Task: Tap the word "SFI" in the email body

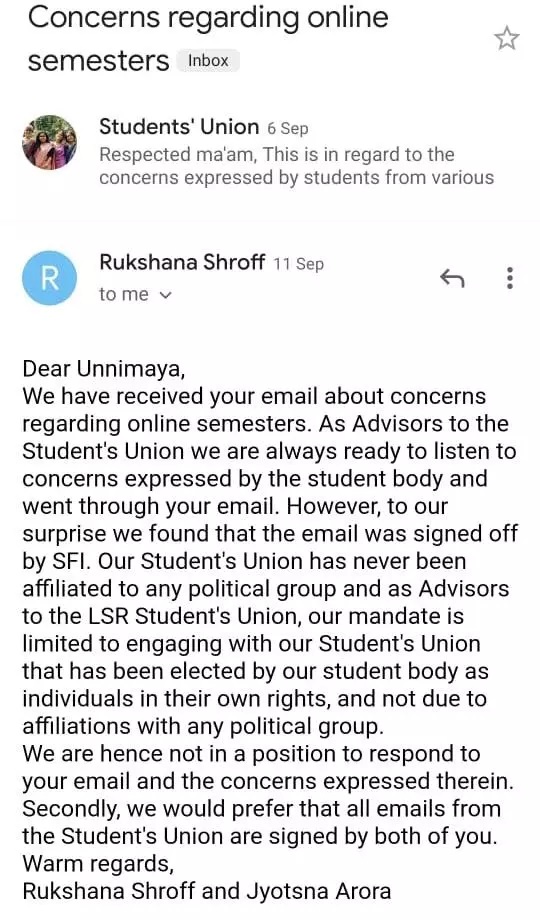Action: (66, 562)
